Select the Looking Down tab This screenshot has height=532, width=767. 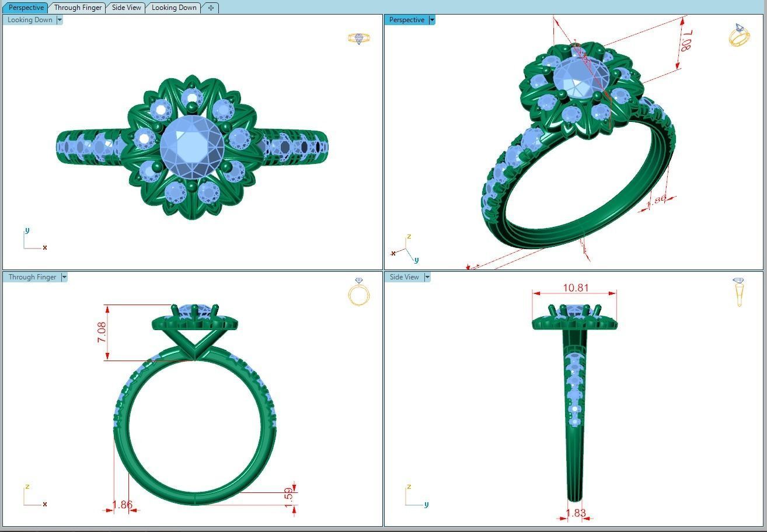coord(174,8)
